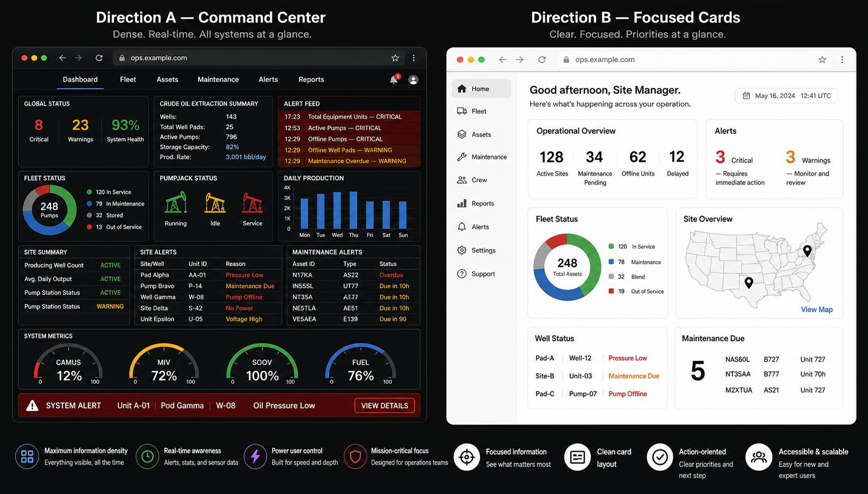This screenshot has height=494, width=868.
Task: Click VIEW DETAILS button on system alert
Action: (x=385, y=406)
